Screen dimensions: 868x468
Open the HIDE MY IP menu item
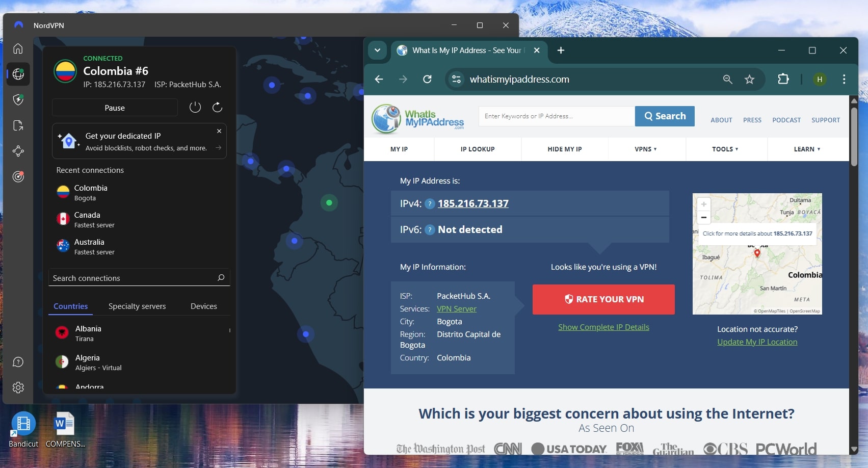(564, 149)
